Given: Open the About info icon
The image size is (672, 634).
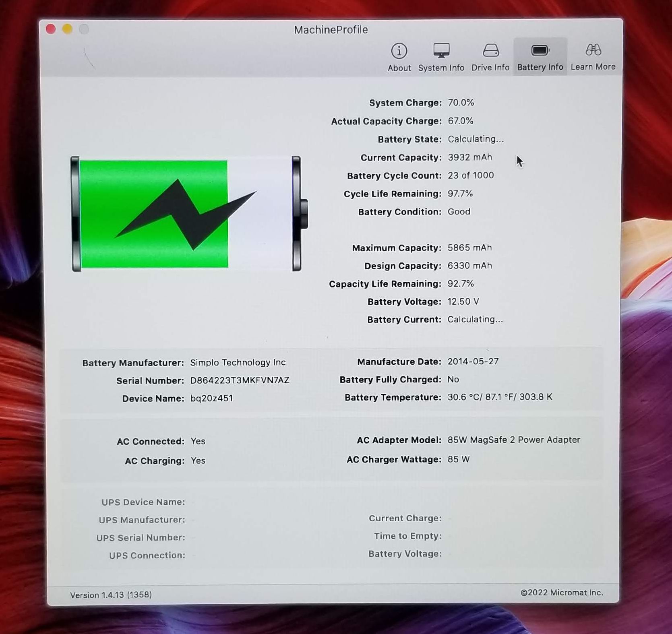Looking at the screenshot, I should click(399, 52).
